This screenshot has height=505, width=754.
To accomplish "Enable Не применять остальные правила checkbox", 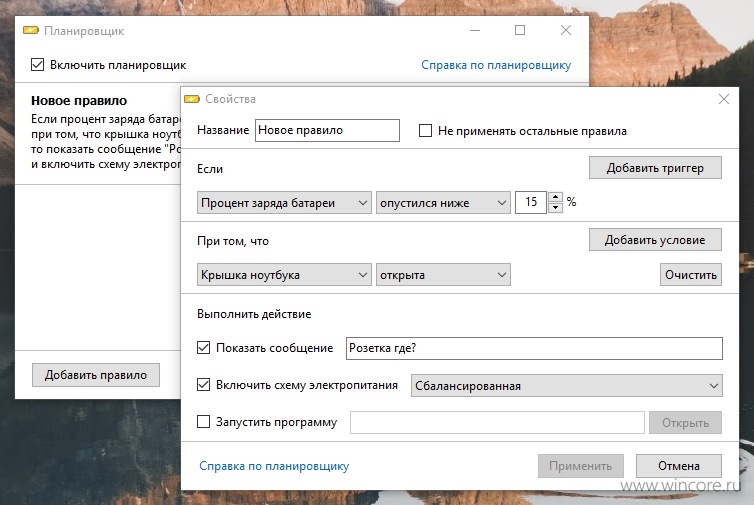I will 425,131.
